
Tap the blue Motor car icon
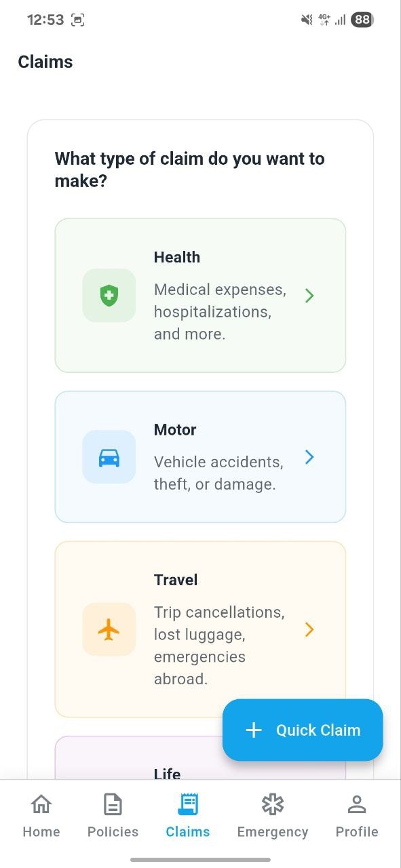click(109, 457)
